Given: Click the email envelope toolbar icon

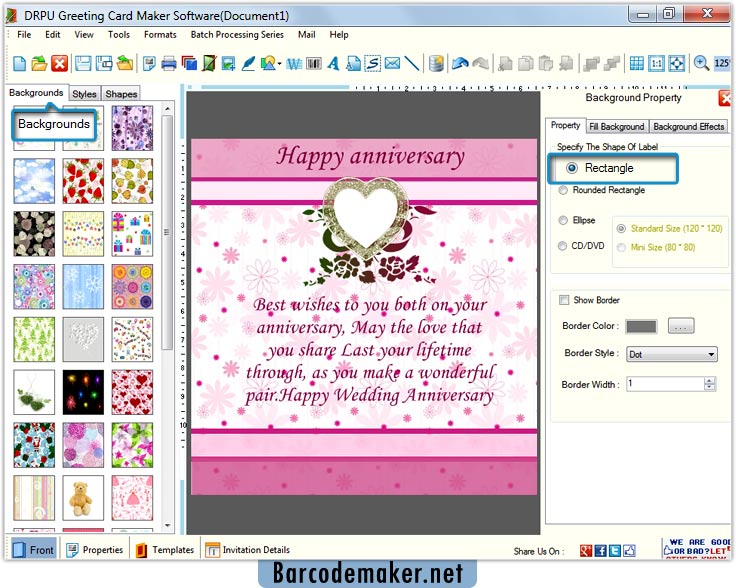Looking at the screenshot, I should click(392, 63).
